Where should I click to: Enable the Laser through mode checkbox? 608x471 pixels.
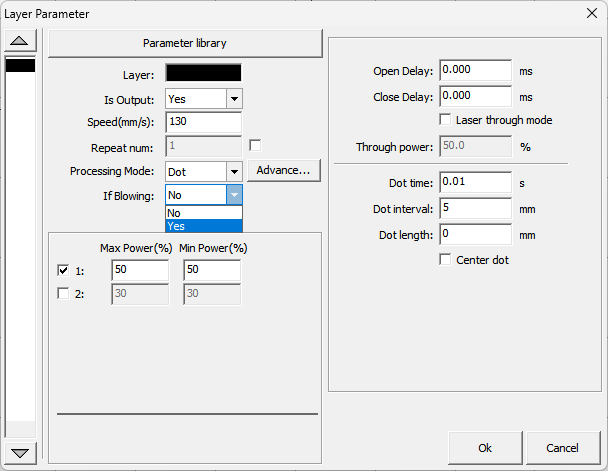pyautogui.click(x=446, y=120)
